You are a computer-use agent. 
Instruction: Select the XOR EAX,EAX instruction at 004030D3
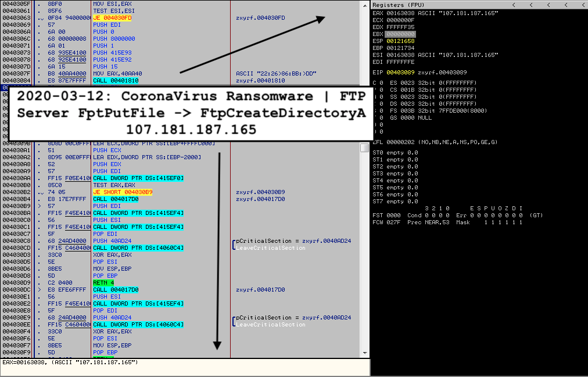point(112,255)
